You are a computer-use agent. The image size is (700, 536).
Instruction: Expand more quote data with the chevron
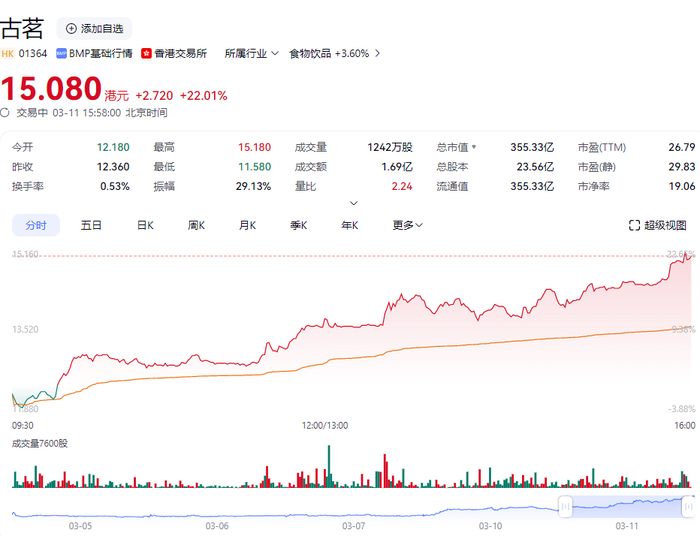point(352,202)
